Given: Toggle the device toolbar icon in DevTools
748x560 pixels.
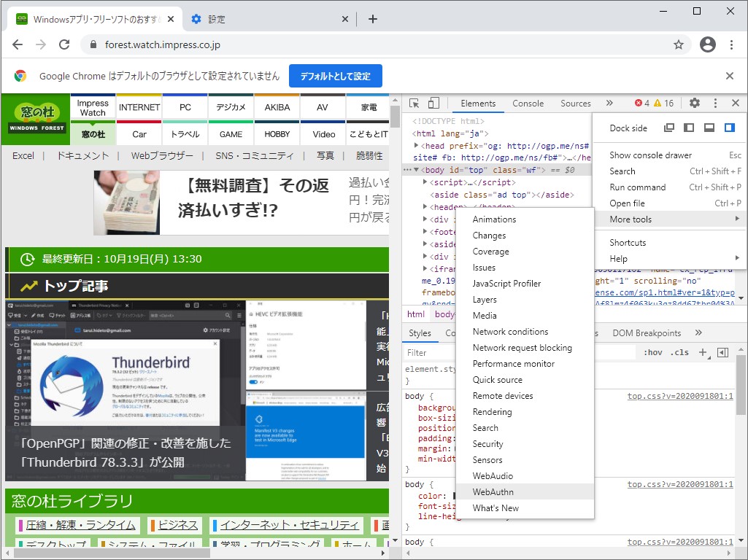Looking at the screenshot, I should point(433,104).
